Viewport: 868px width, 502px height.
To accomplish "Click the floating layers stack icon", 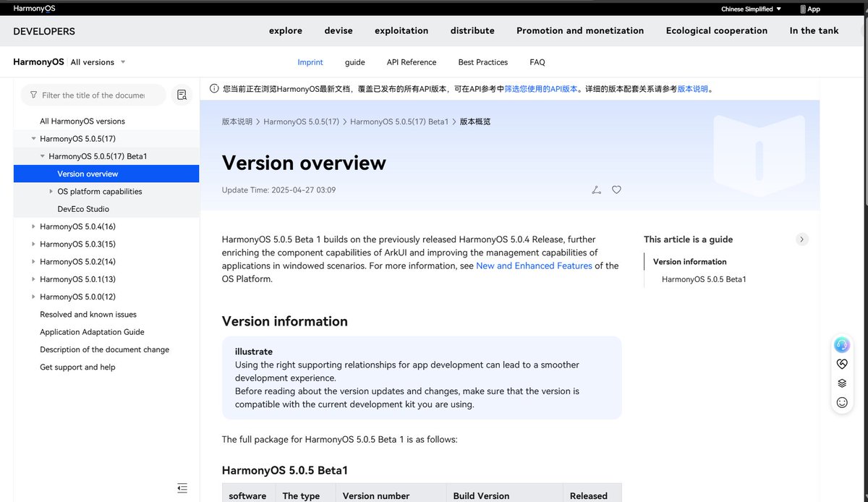I will click(841, 383).
